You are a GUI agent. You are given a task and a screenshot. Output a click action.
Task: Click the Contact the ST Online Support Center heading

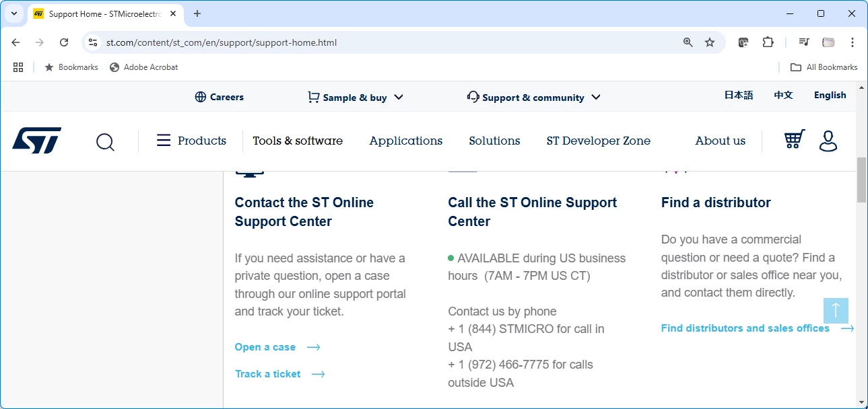(x=304, y=212)
